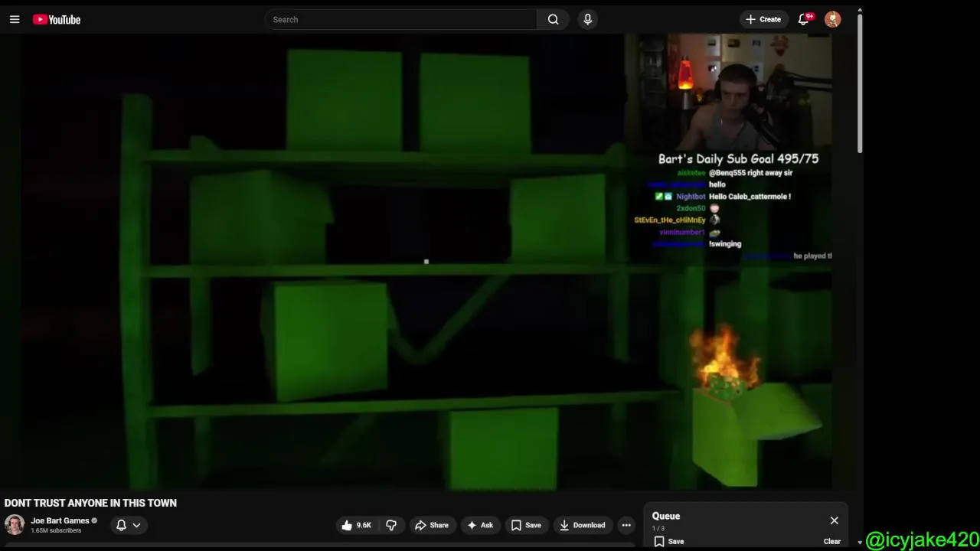Click the Queue panel heading
The width and height of the screenshot is (980, 551).
click(666, 516)
